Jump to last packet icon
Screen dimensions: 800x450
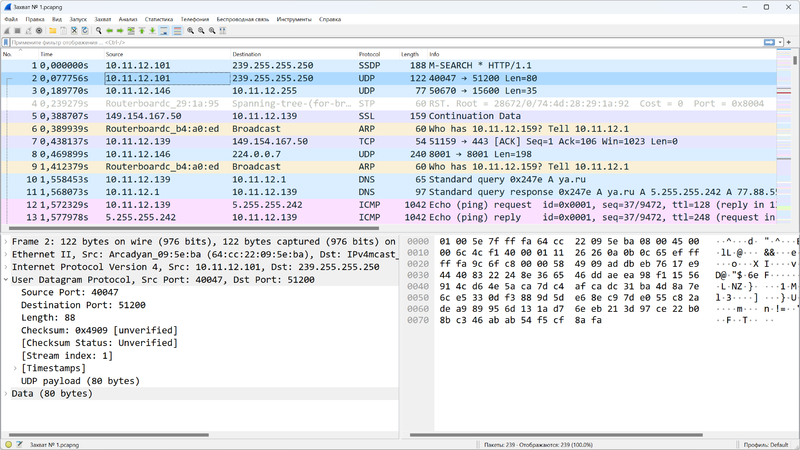tap(153, 31)
